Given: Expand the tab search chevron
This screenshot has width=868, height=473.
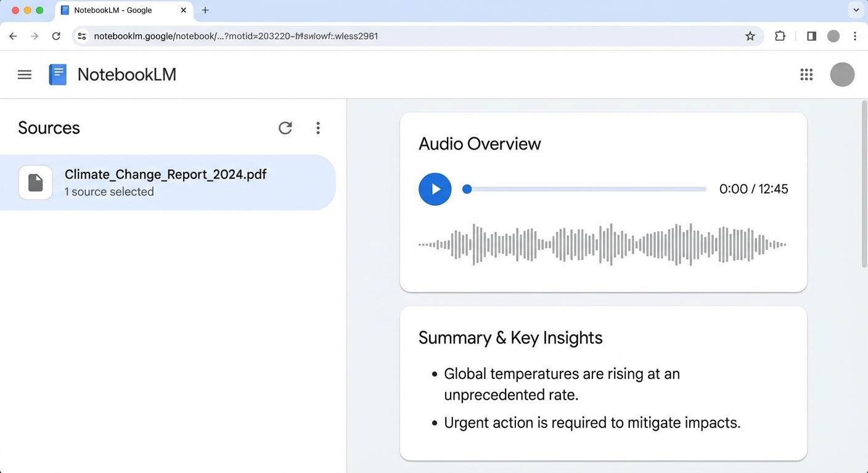Looking at the screenshot, I should (x=856, y=10).
